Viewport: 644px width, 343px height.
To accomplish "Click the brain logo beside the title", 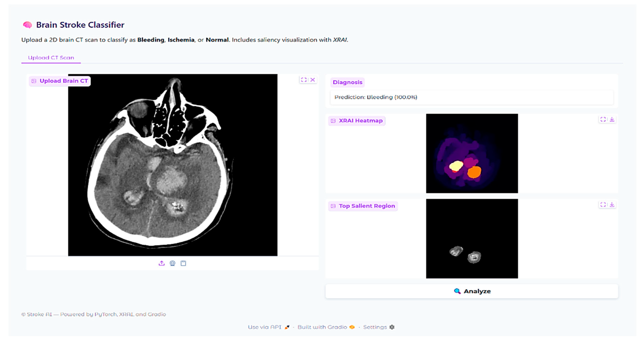I will click(x=28, y=25).
